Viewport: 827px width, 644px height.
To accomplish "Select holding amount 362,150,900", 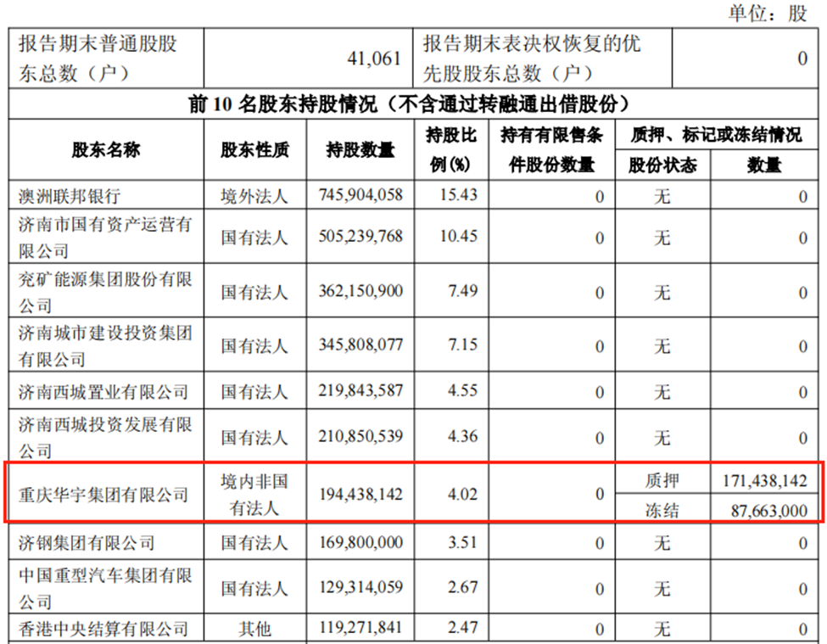I will [360, 291].
